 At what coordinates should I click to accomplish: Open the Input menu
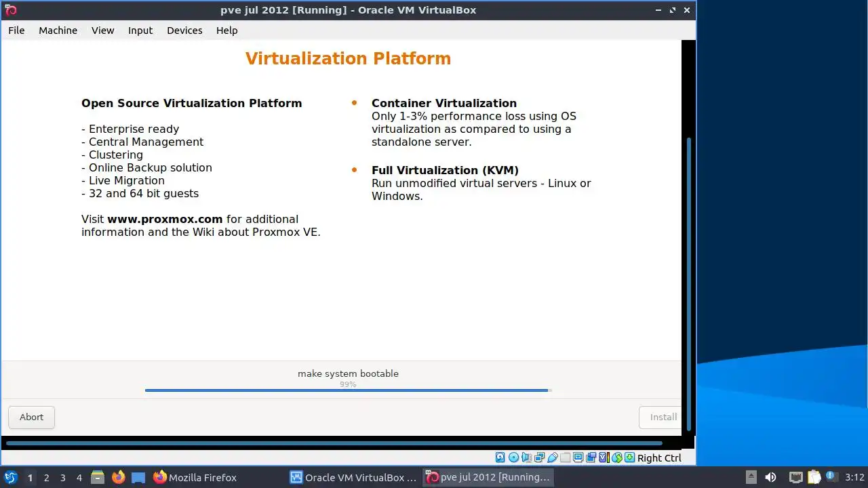pyautogui.click(x=140, y=30)
